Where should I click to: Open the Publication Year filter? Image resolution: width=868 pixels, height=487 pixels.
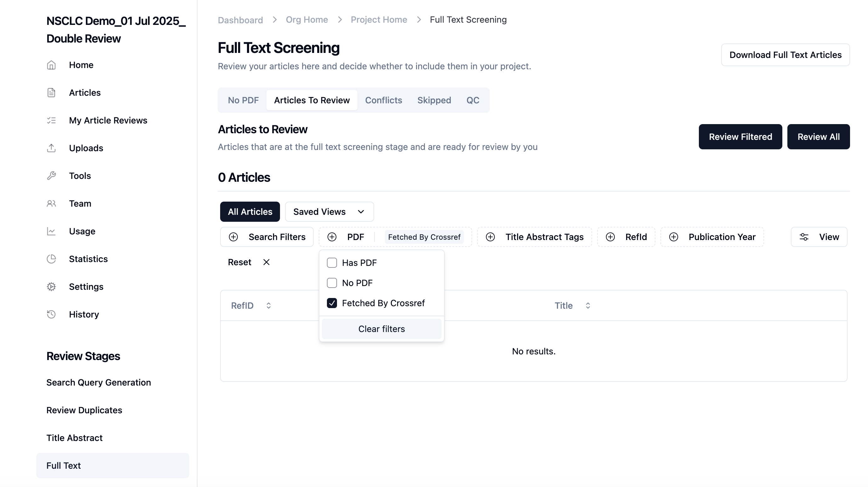tap(712, 237)
